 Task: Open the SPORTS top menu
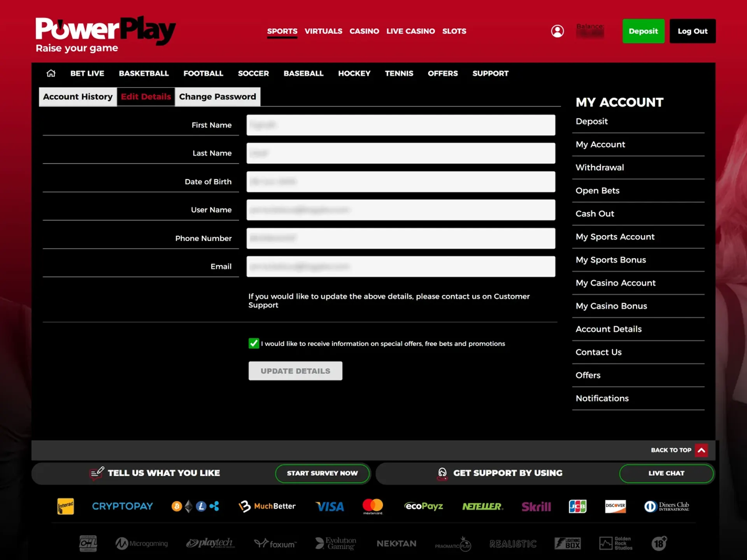(x=282, y=31)
